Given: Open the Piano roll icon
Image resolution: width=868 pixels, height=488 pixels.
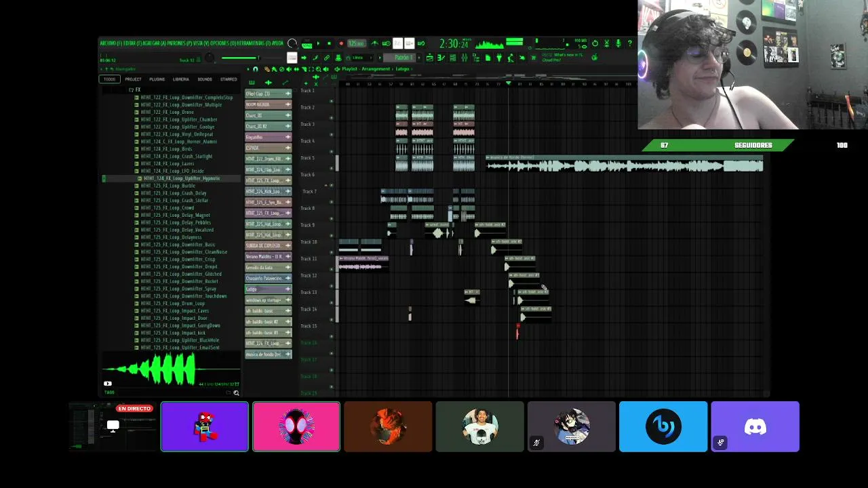Looking at the screenshot, I should [x=441, y=58].
